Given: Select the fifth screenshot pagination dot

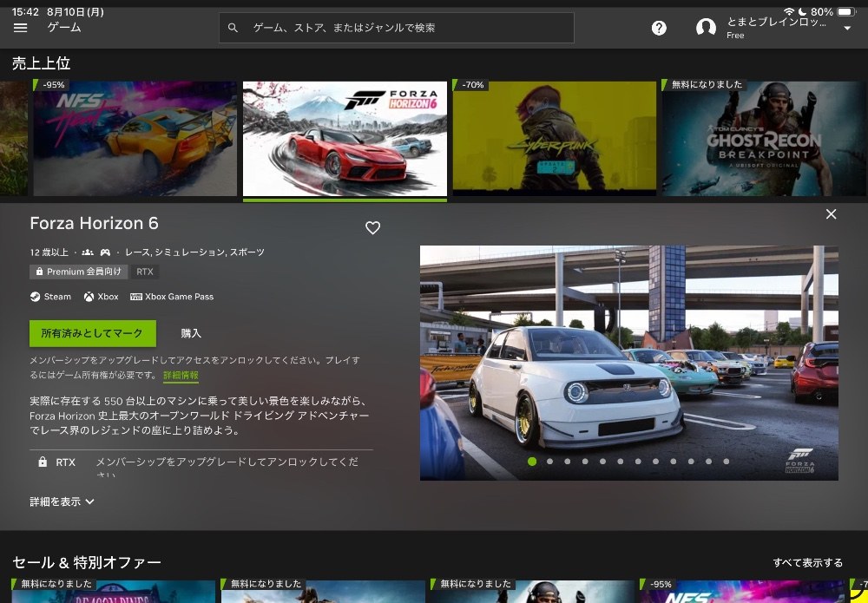Looking at the screenshot, I should (603, 462).
